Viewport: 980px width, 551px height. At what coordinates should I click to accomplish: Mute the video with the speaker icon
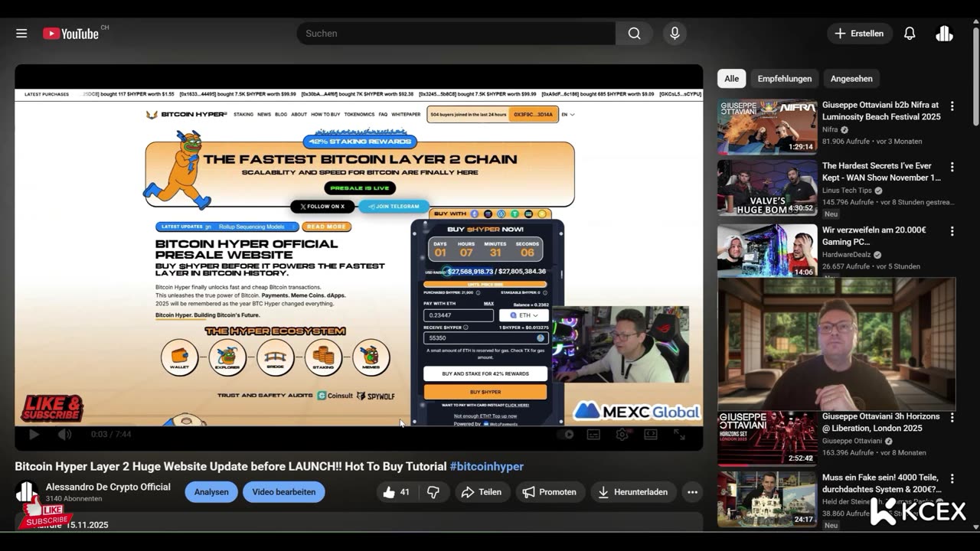65,434
